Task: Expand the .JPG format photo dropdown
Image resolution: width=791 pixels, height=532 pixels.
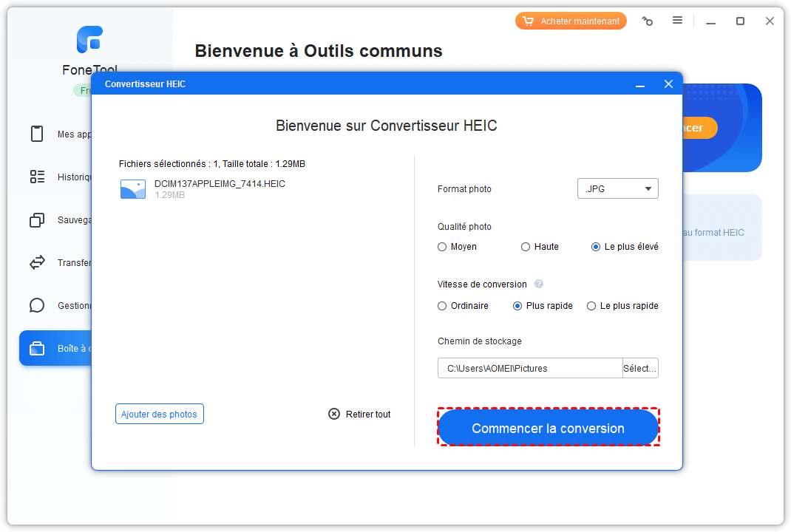Action: point(617,189)
